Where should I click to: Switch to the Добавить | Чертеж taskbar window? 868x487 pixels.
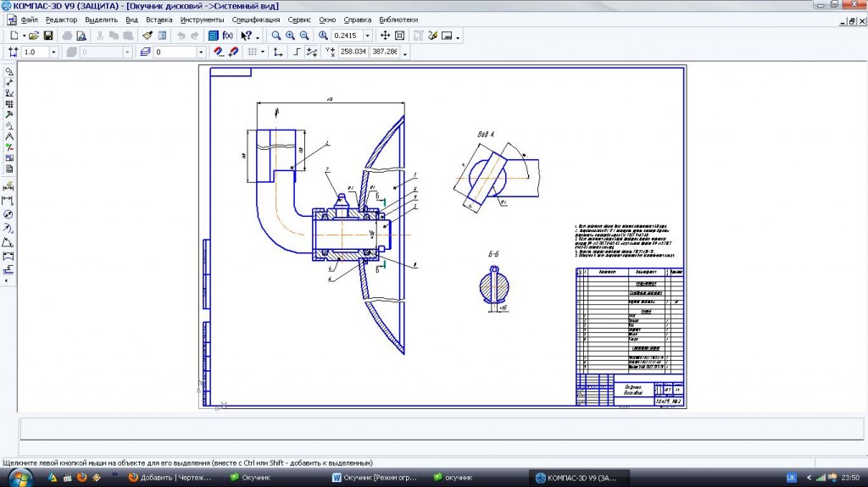pos(170,478)
